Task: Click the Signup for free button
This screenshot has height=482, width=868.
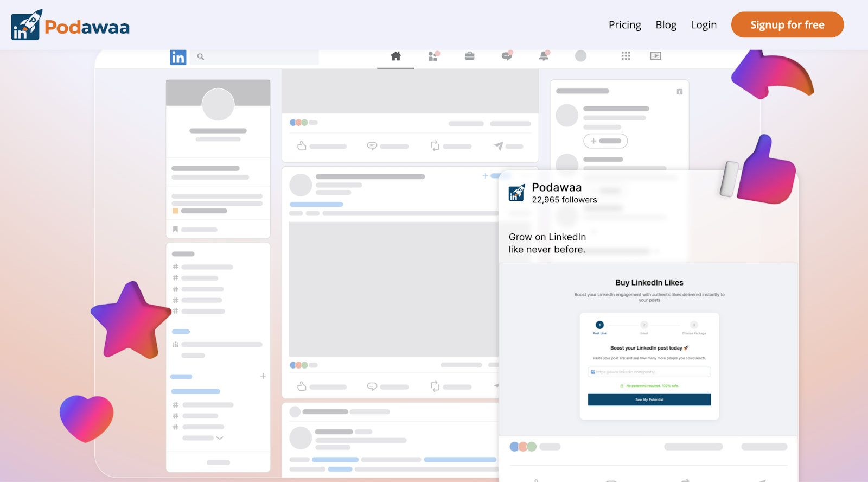Action: [x=787, y=24]
